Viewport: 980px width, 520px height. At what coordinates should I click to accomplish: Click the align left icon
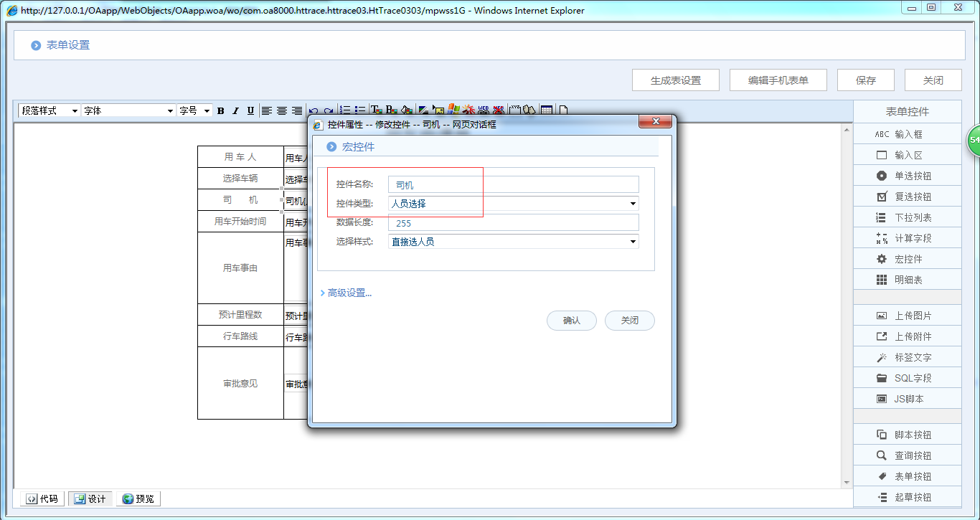(266, 110)
